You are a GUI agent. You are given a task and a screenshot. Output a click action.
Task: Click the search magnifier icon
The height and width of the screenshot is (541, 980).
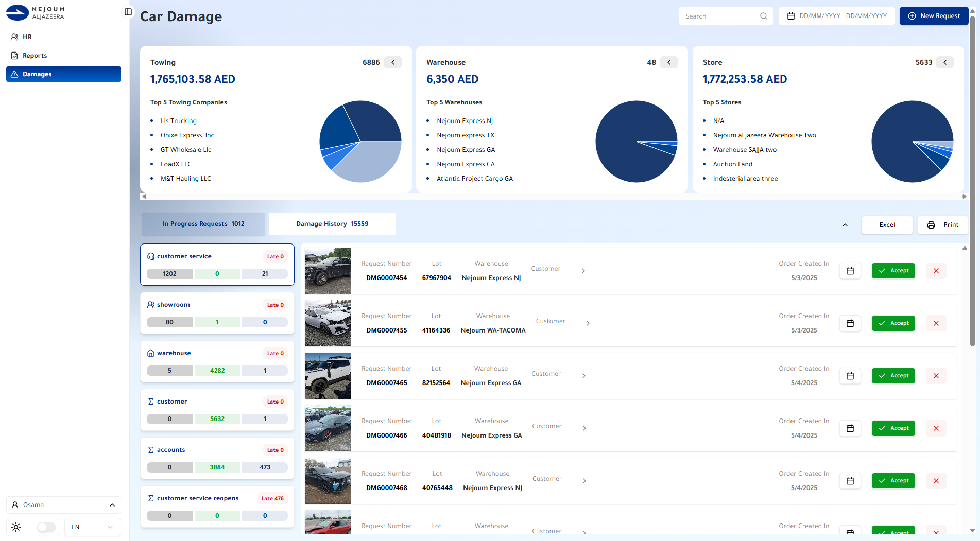[764, 16]
